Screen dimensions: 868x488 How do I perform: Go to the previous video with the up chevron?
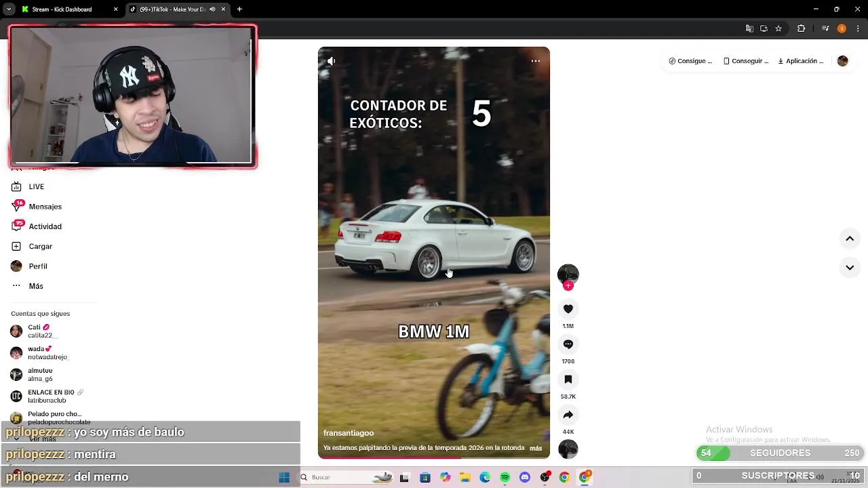[850, 239]
